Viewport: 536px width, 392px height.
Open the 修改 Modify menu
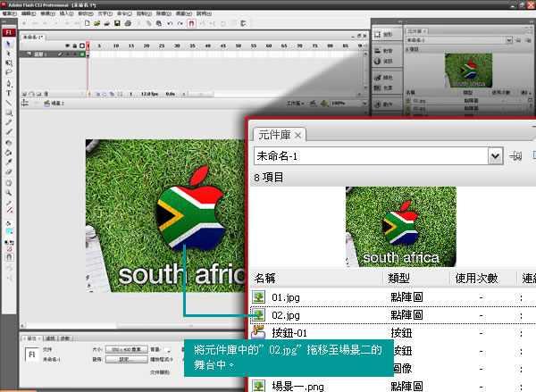coord(86,13)
